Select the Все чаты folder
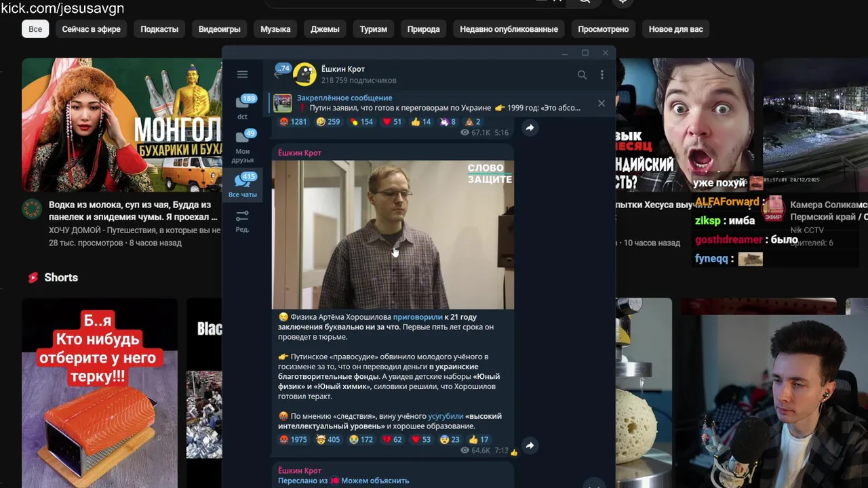This screenshot has height=488, width=868. tap(242, 185)
